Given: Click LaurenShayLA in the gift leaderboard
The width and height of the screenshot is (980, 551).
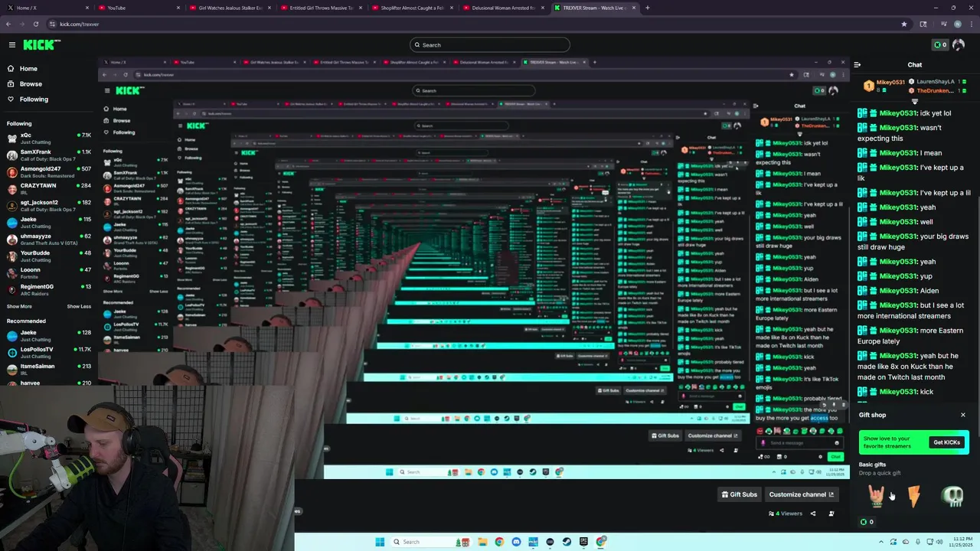Looking at the screenshot, I should 936,81.
